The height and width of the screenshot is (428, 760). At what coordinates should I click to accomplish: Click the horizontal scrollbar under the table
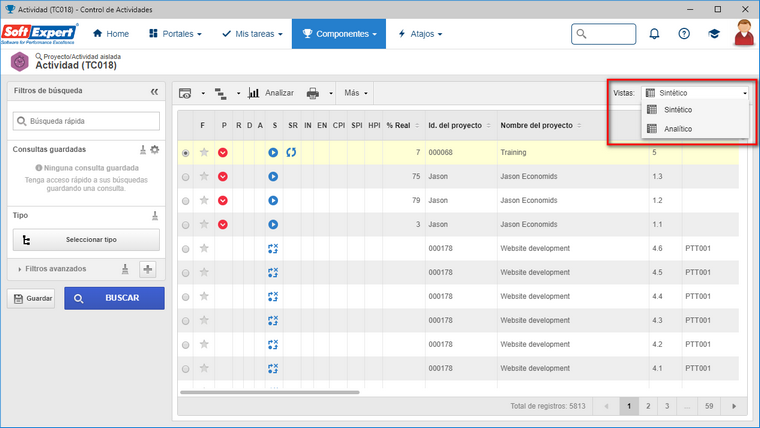269,392
